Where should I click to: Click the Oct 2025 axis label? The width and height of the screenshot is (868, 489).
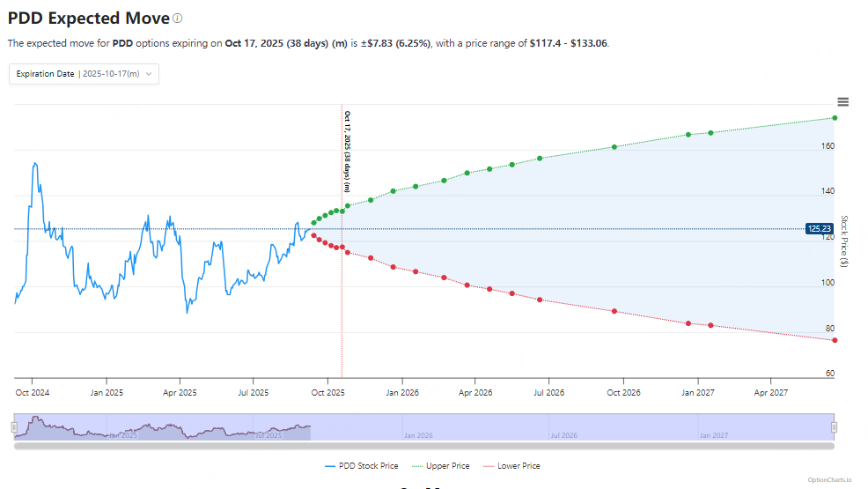327,393
